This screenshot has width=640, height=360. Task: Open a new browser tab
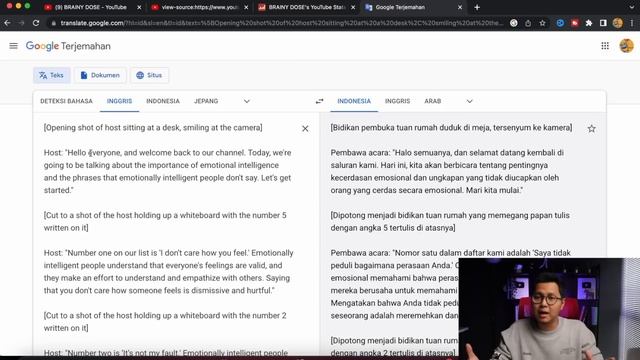(477, 7)
